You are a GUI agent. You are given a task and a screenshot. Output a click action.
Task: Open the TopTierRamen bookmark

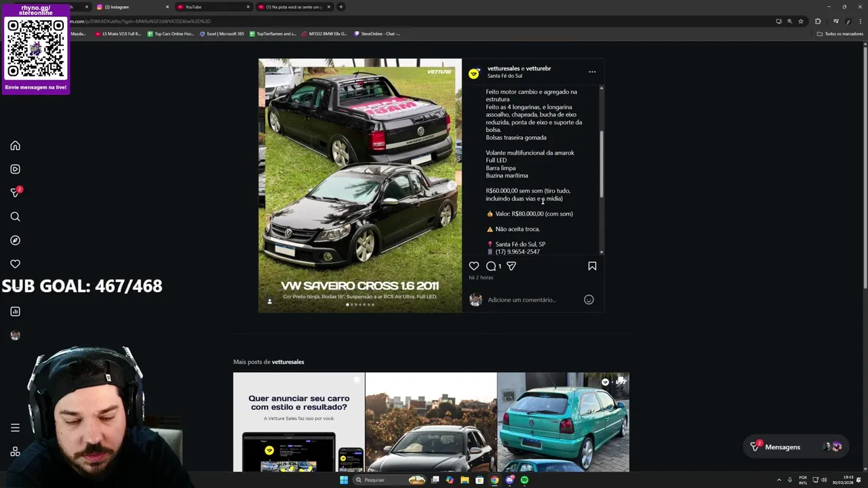point(273,34)
